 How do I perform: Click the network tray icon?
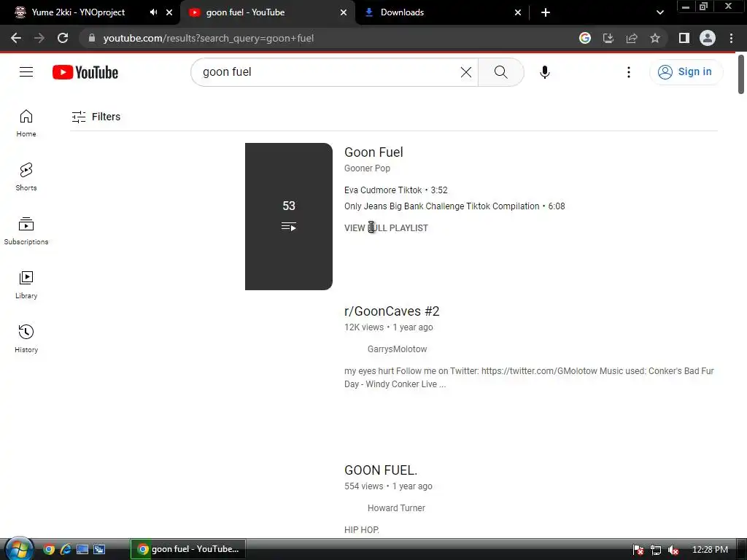[x=656, y=550]
